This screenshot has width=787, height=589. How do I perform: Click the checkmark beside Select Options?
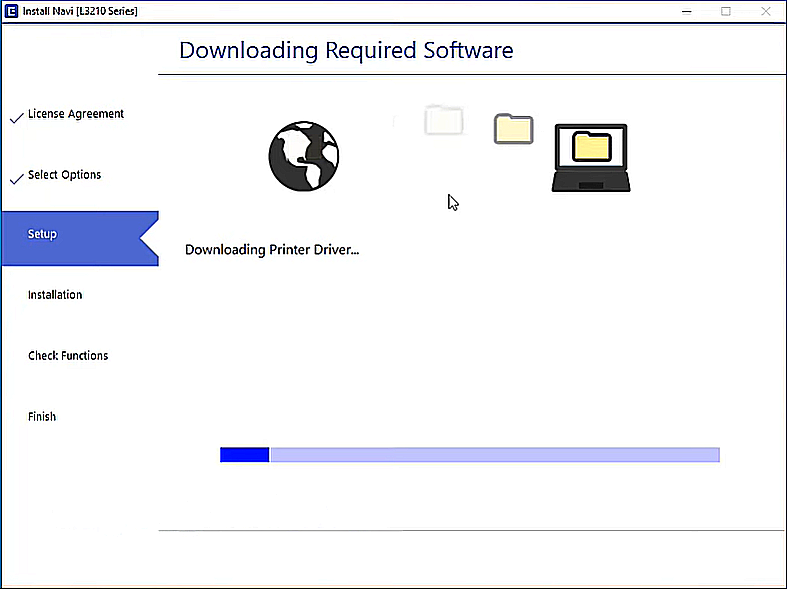pyautogui.click(x=16, y=179)
